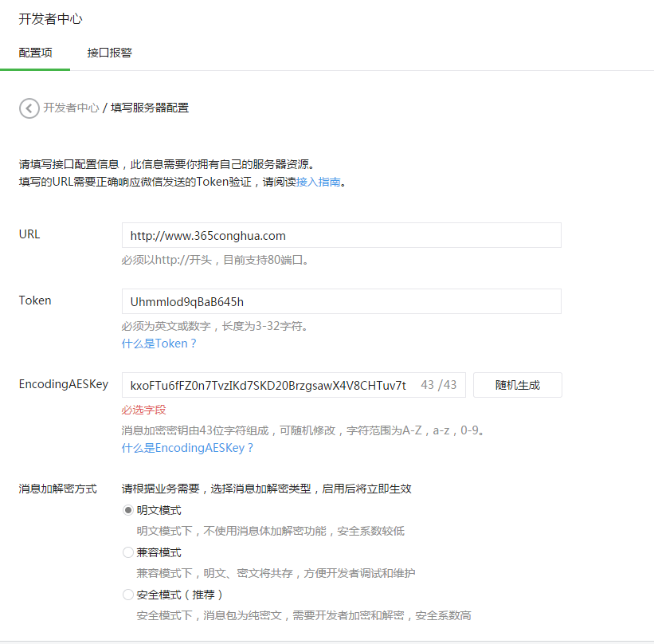
Task: Click the 明文模式下 description text
Action: coord(271,531)
